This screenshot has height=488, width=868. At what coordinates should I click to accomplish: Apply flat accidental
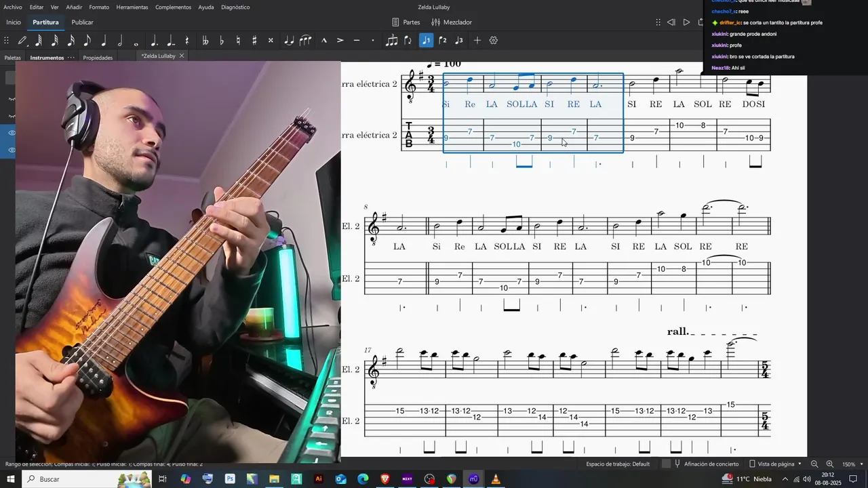[x=222, y=41]
